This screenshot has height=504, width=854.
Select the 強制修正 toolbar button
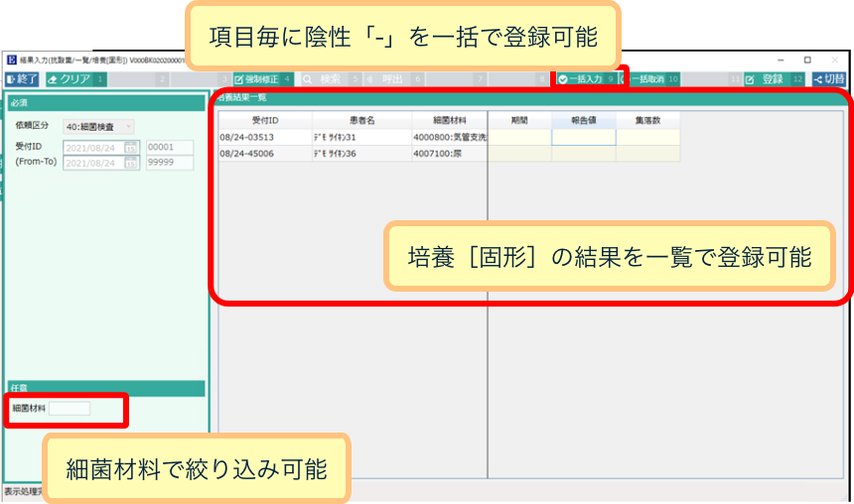coord(256,78)
